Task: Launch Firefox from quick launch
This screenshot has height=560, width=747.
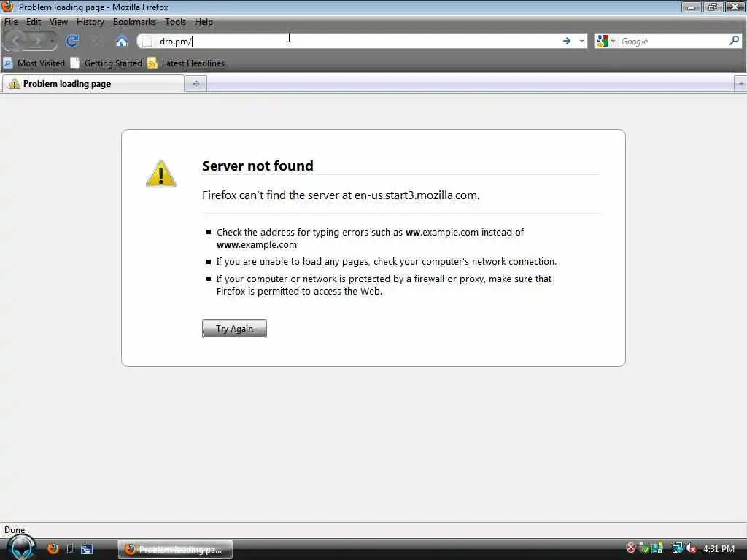Action: pyautogui.click(x=53, y=549)
